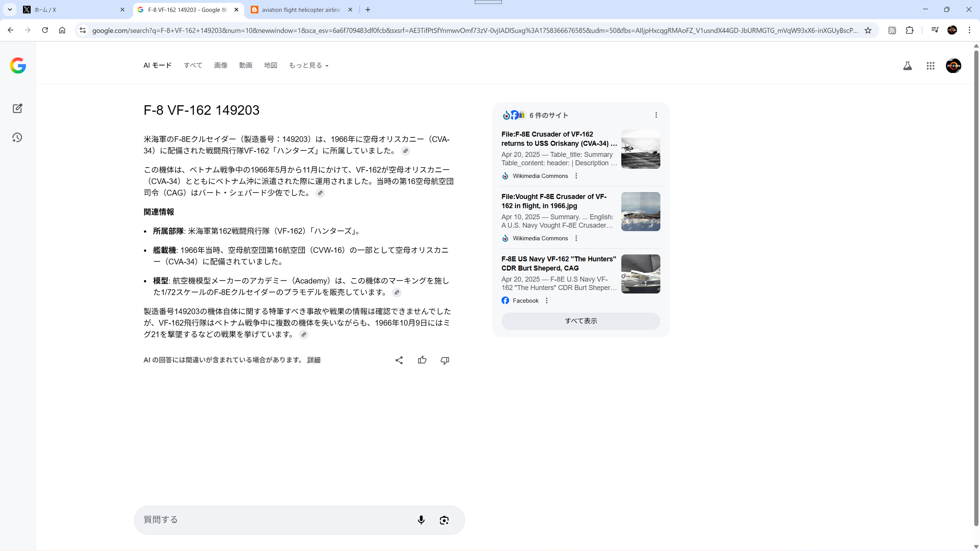The width and height of the screenshot is (980, 551).
Task: Click the thumbs up feedback icon
Action: [422, 360]
